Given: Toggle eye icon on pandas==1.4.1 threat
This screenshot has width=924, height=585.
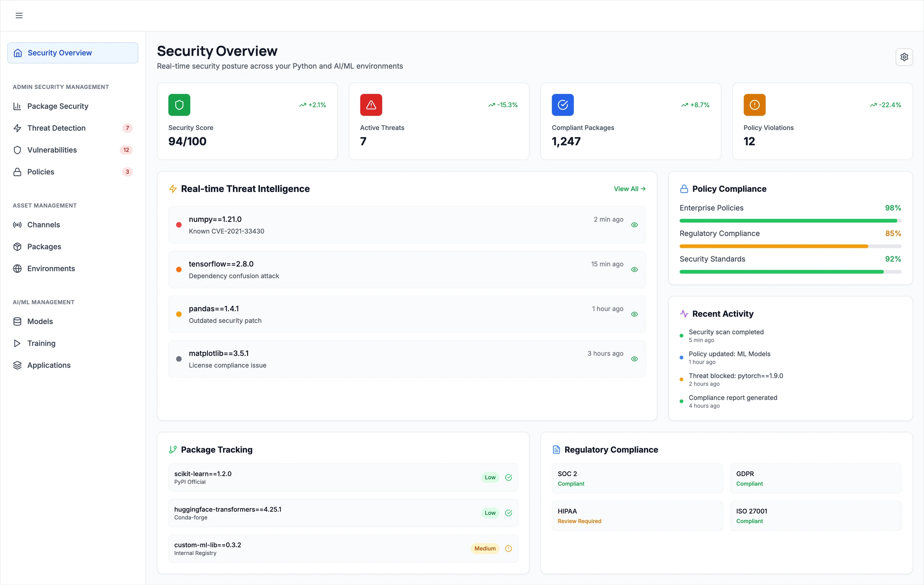Looking at the screenshot, I should 634,314.
